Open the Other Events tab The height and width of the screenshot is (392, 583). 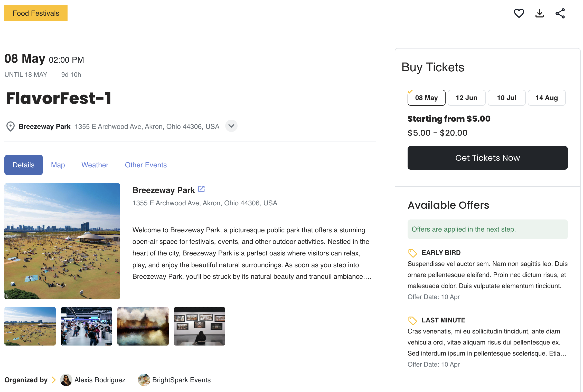pyautogui.click(x=146, y=165)
